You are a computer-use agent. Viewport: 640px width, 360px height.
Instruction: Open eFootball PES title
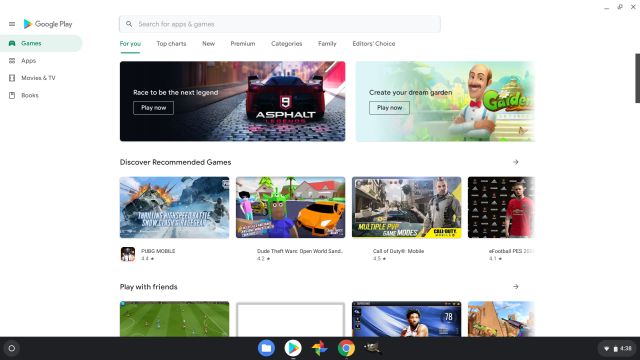pos(511,251)
